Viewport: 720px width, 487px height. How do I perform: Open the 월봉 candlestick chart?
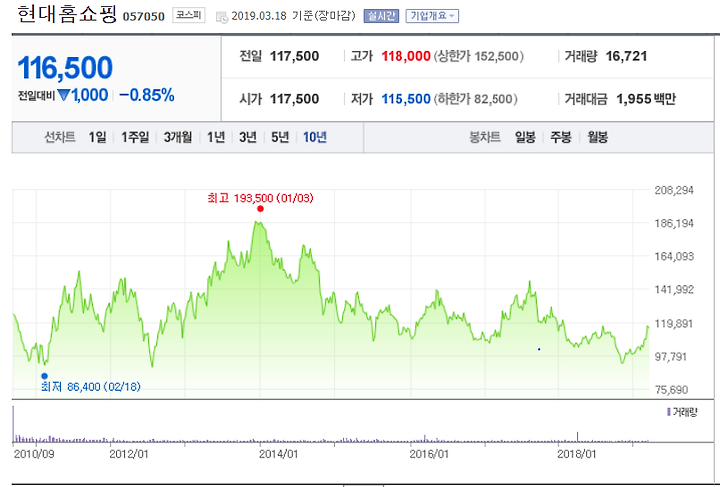597,137
